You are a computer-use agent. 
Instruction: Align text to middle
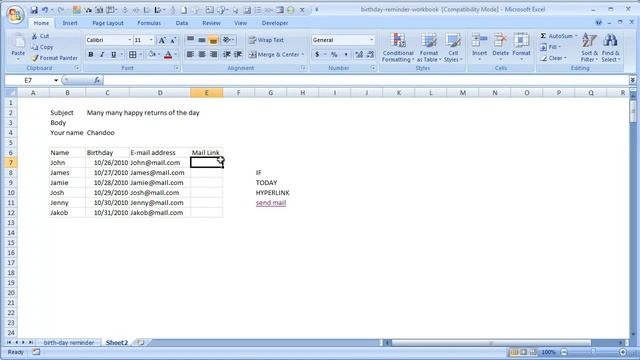(x=202, y=40)
